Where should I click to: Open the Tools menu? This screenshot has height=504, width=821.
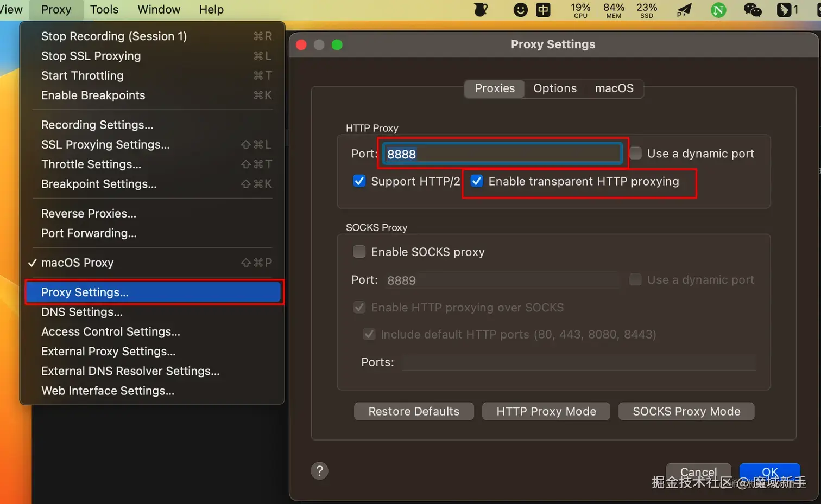[x=104, y=10]
